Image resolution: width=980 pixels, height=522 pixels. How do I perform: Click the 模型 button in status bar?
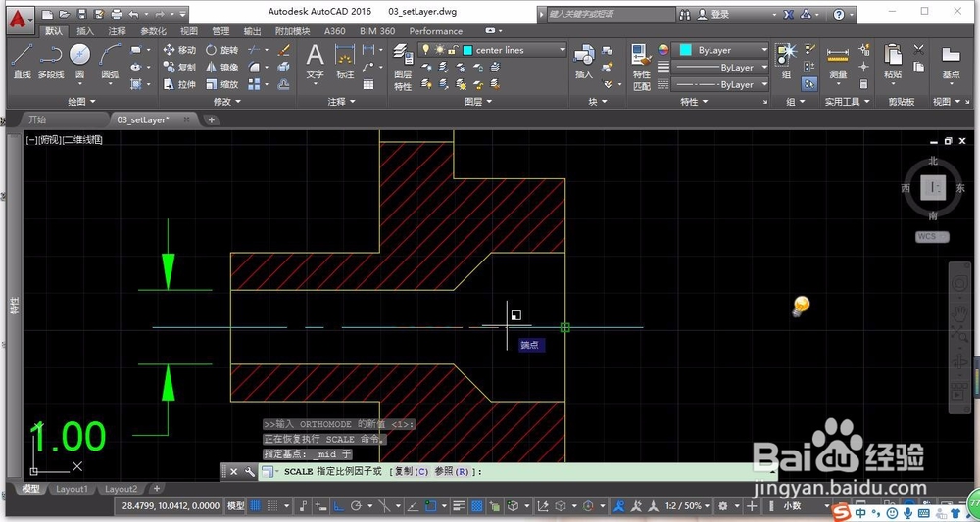pos(235,505)
